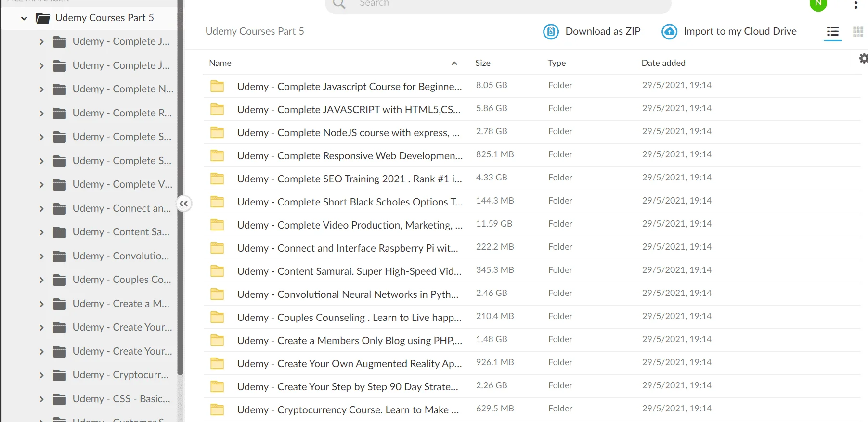Open Udemy - Couples Counseling folder name

click(349, 318)
